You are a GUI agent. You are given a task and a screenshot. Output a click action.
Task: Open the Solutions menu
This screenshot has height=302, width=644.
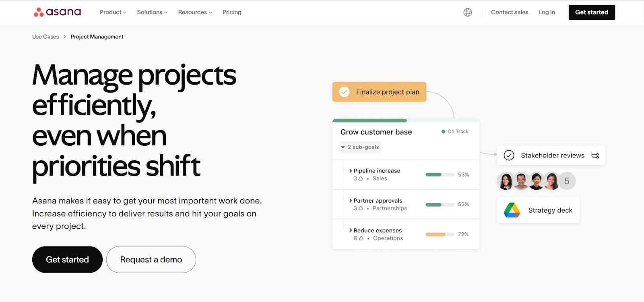pos(152,12)
